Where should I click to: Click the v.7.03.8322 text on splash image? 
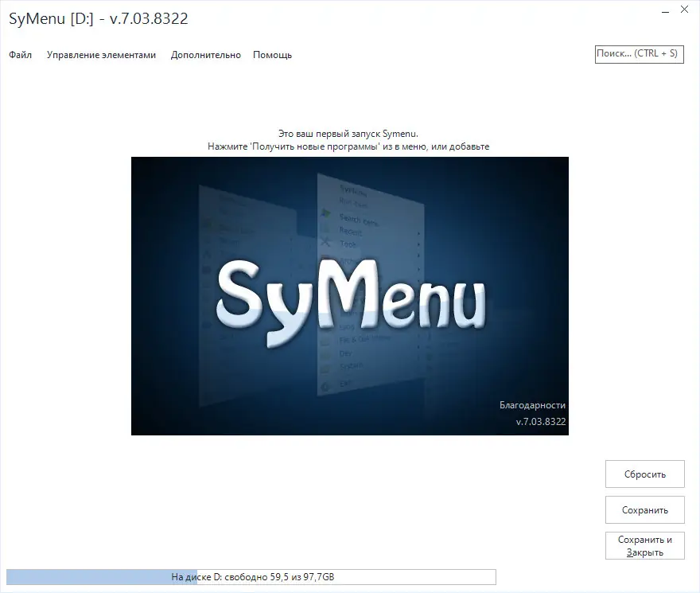[541, 422]
